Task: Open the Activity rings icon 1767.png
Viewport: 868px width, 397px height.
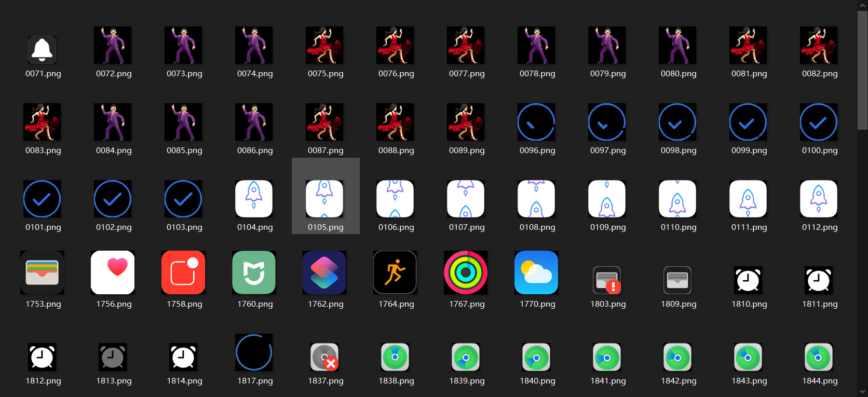Action: click(466, 272)
